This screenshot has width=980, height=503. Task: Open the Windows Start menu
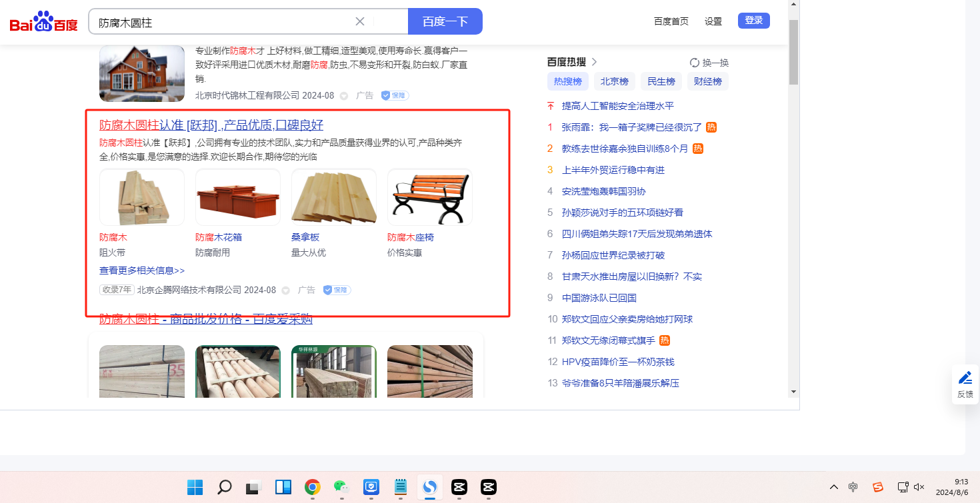coord(195,487)
